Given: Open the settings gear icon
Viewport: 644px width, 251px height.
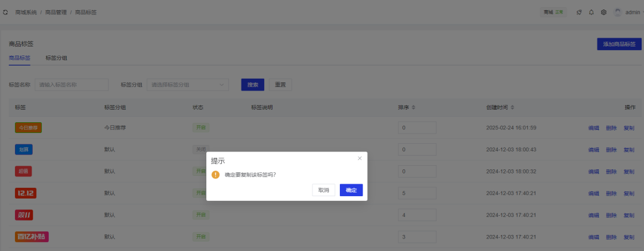Looking at the screenshot, I should click(x=603, y=12).
